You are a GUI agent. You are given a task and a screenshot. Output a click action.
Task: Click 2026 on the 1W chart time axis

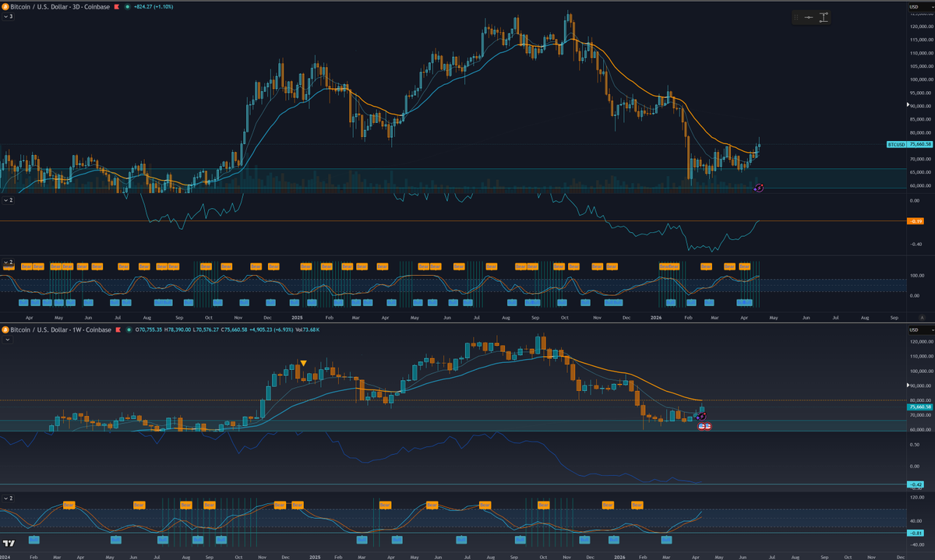point(620,557)
